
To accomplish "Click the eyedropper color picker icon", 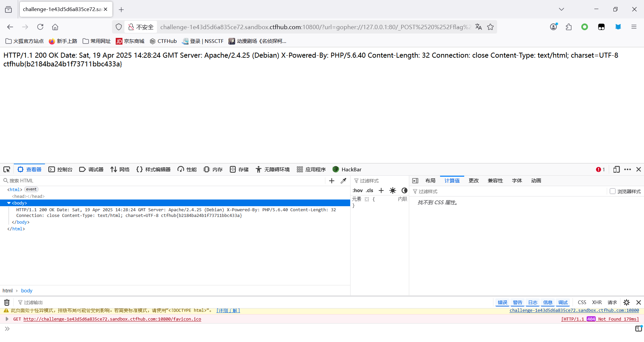I will [x=343, y=181].
